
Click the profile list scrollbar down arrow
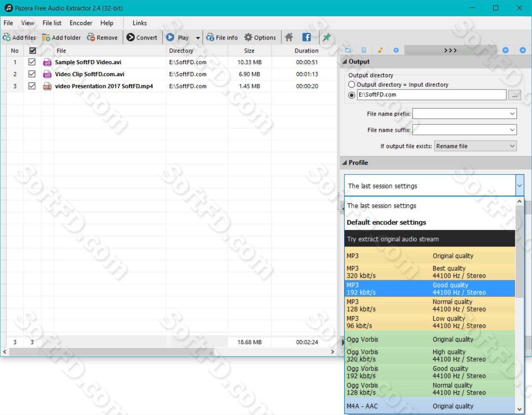click(520, 409)
